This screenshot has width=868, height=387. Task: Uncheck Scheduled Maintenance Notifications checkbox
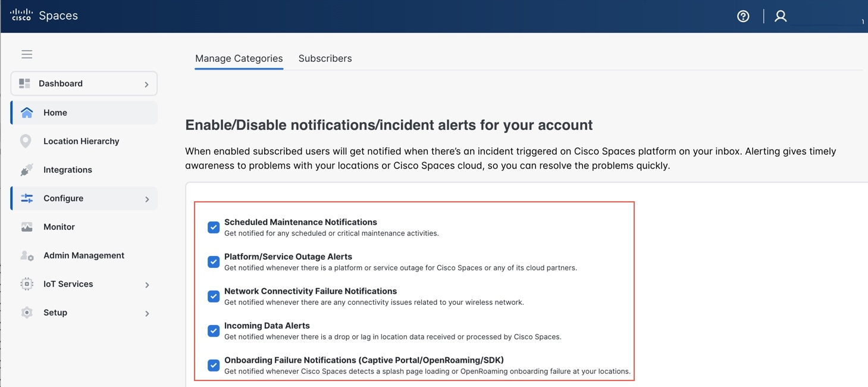click(214, 227)
